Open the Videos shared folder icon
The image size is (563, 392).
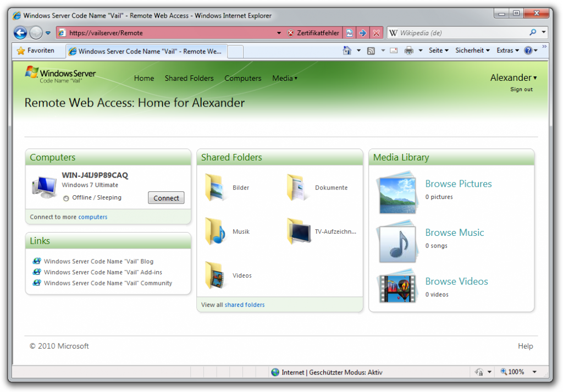point(215,275)
